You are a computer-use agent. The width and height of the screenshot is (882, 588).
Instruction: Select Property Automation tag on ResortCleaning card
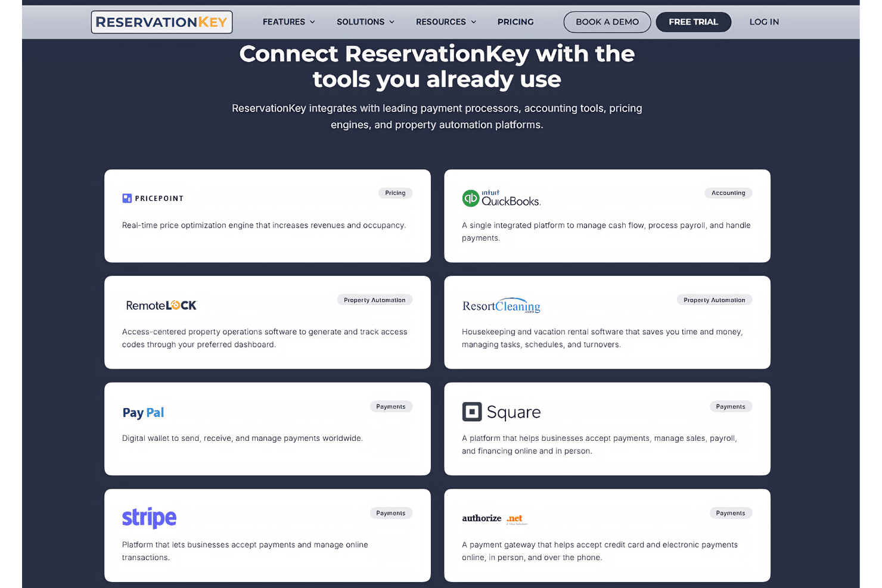[x=714, y=300]
